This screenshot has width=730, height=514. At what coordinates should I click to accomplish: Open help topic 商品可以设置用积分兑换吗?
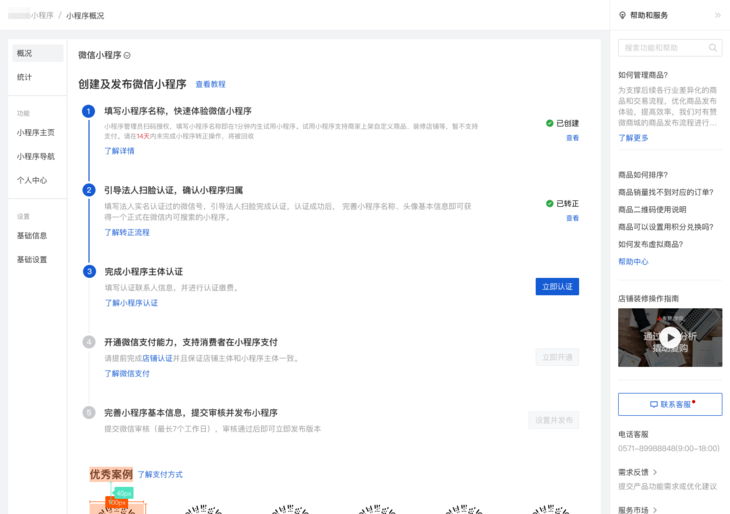(666, 227)
